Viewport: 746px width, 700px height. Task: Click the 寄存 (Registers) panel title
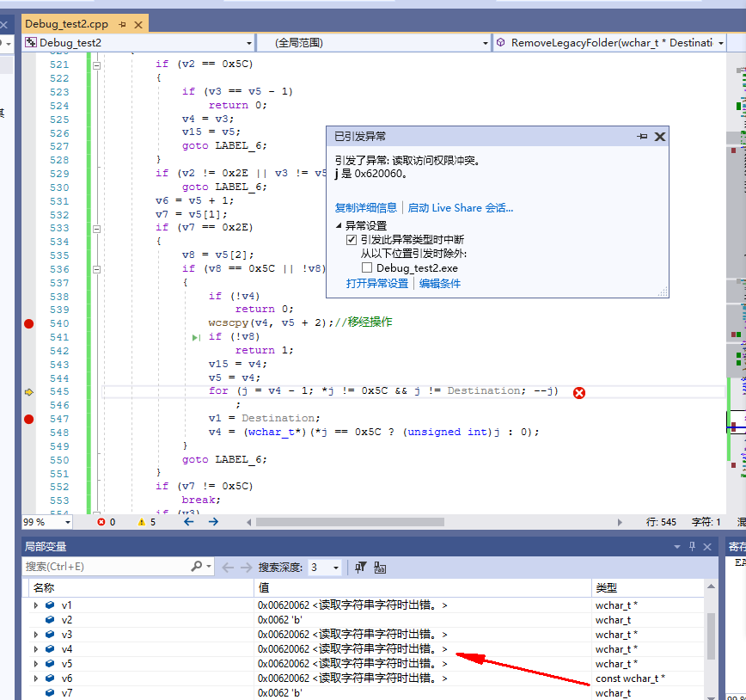737,547
